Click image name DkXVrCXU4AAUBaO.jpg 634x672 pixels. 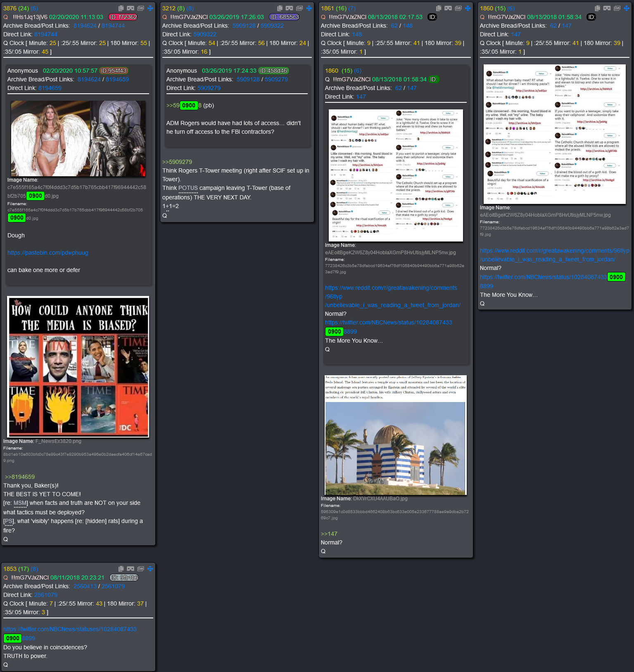click(380, 499)
